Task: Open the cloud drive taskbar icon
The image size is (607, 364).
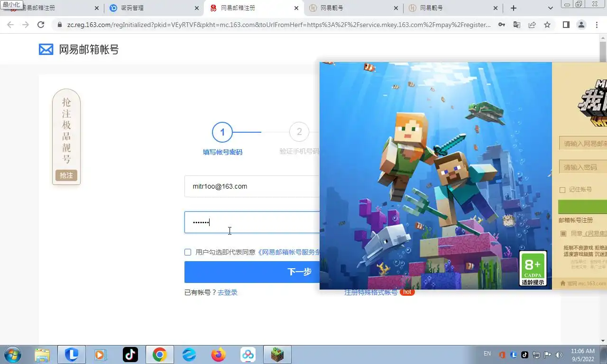Action: click(x=248, y=355)
